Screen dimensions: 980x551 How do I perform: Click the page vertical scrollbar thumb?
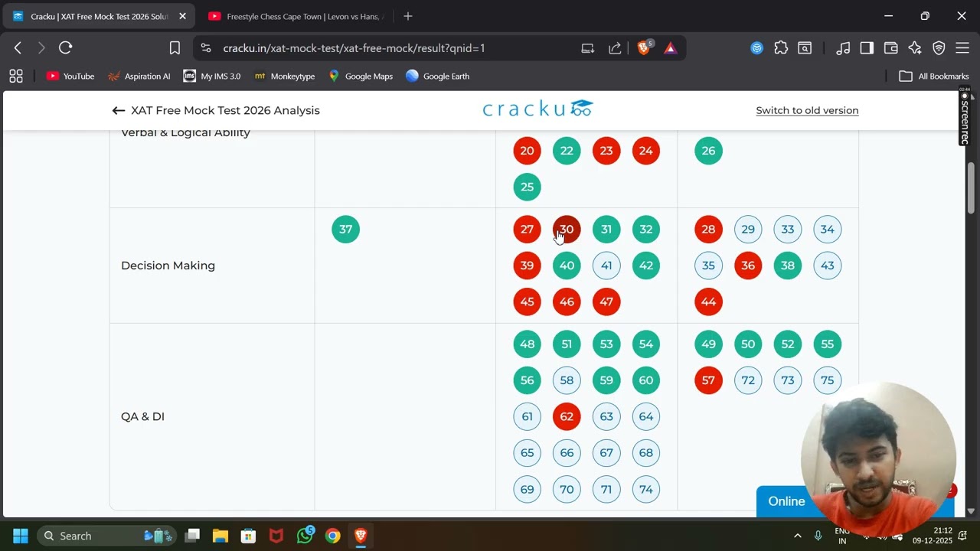point(971,188)
